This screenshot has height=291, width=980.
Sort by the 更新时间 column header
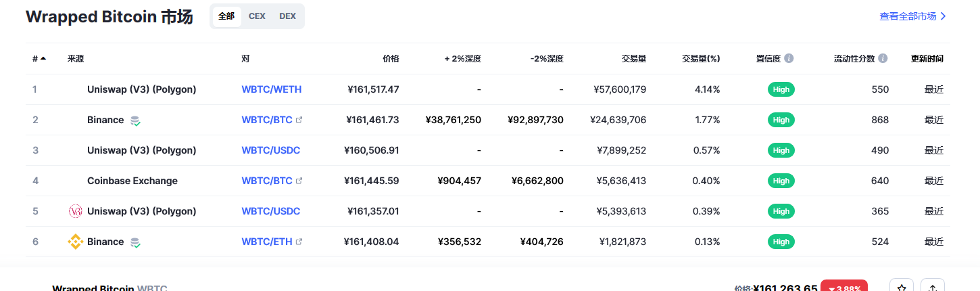tap(927, 59)
